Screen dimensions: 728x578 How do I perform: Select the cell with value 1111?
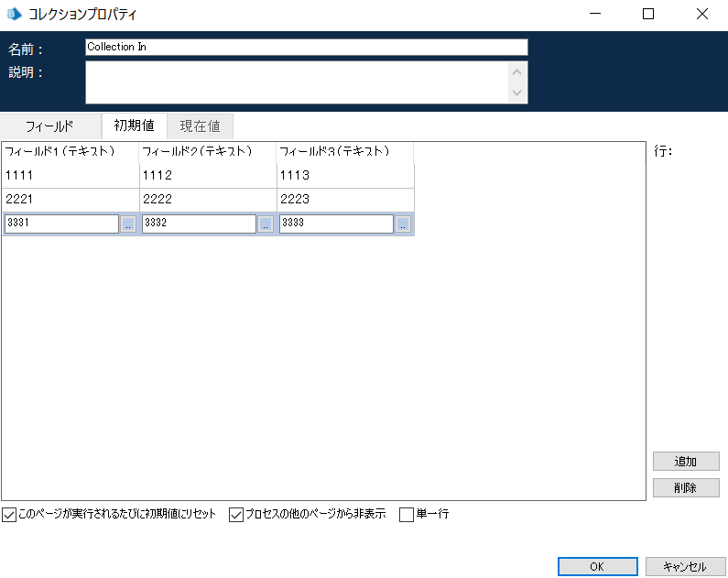(71, 176)
